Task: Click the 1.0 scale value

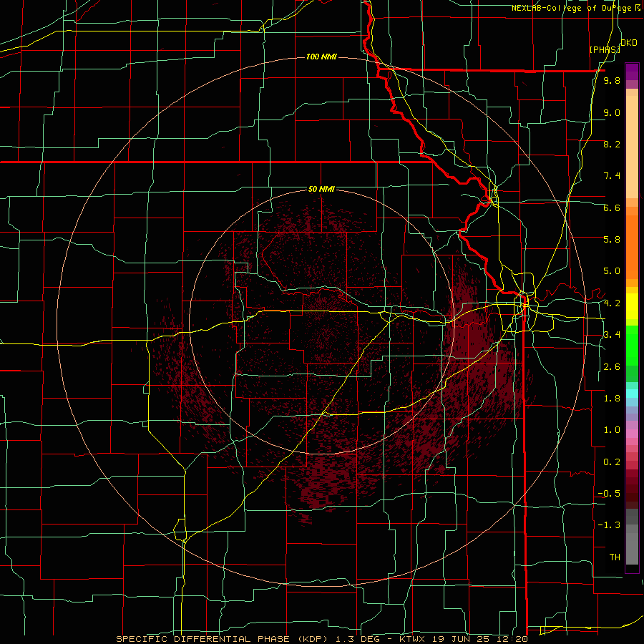Action: [x=612, y=430]
